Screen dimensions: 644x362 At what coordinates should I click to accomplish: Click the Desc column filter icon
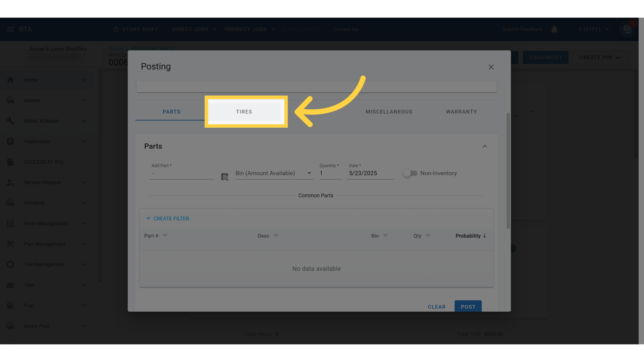[276, 236]
